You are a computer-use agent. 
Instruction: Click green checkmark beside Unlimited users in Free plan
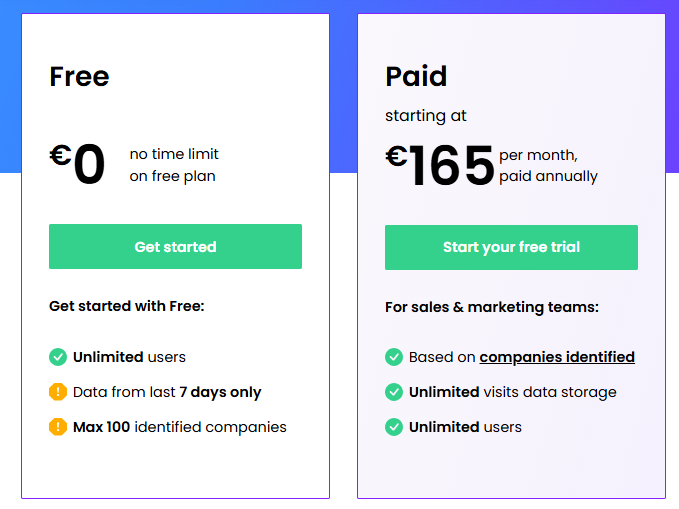coord(58,357)
